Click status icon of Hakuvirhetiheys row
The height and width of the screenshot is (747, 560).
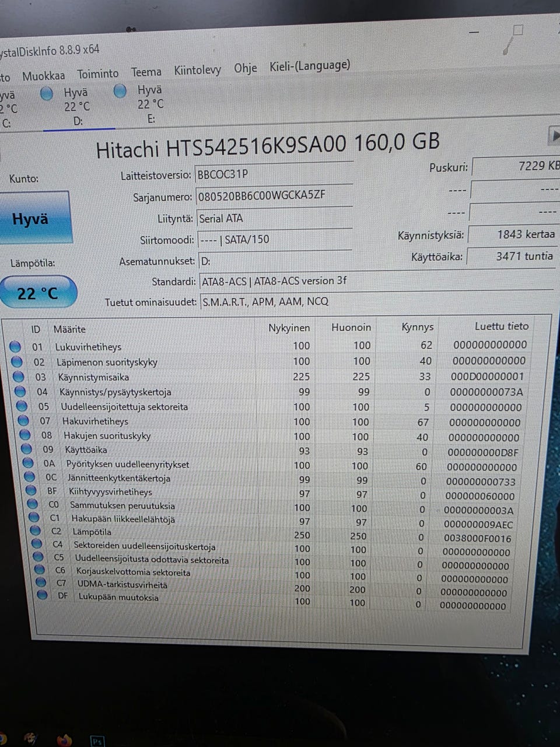pyautogui.click(x=23, y=421)
